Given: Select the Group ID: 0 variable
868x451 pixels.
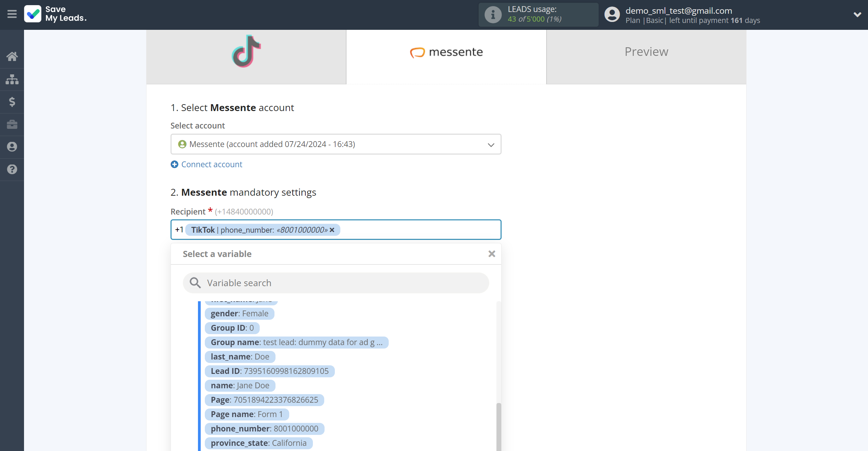Looking at the screenshot, I should click(232, 328).
